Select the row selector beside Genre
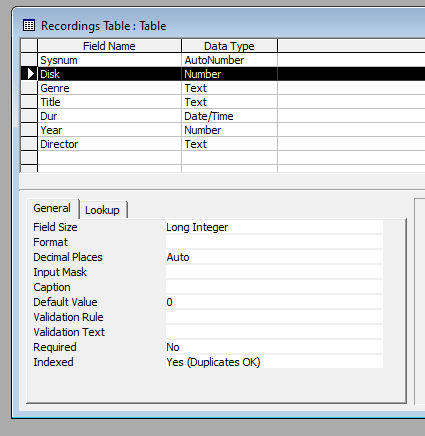This screenshot has width=425, height=436. coord(29,88)
